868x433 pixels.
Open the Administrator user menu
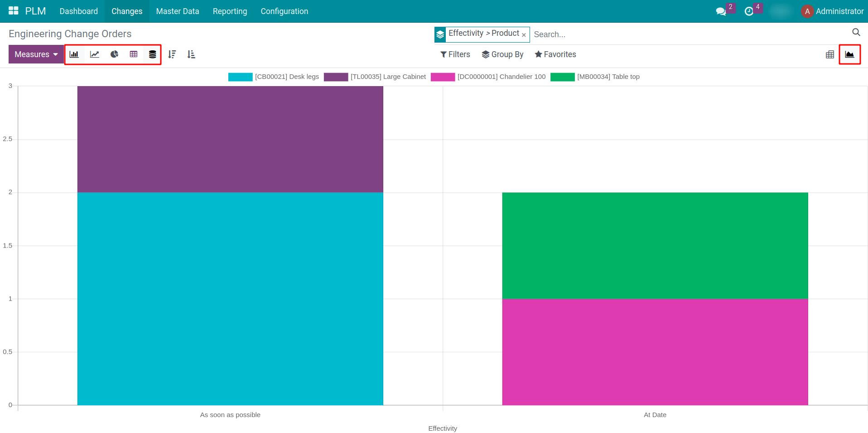point(832,11)
